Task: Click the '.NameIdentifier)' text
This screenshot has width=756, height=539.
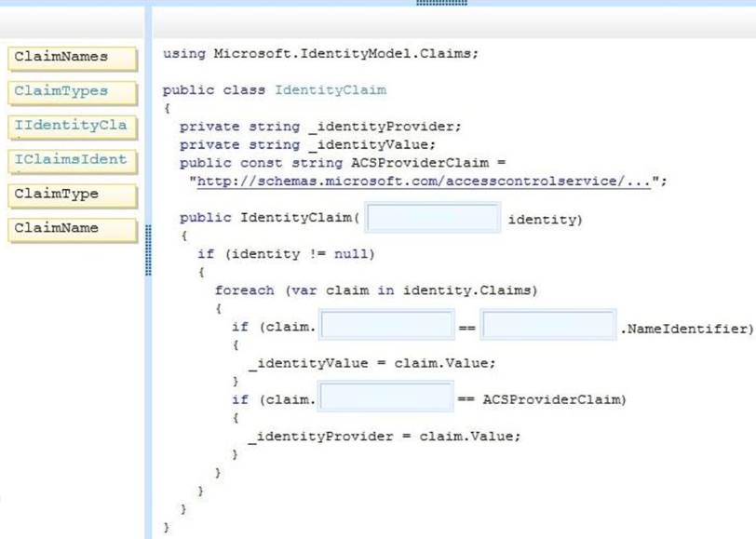Action: coord(687,329)
